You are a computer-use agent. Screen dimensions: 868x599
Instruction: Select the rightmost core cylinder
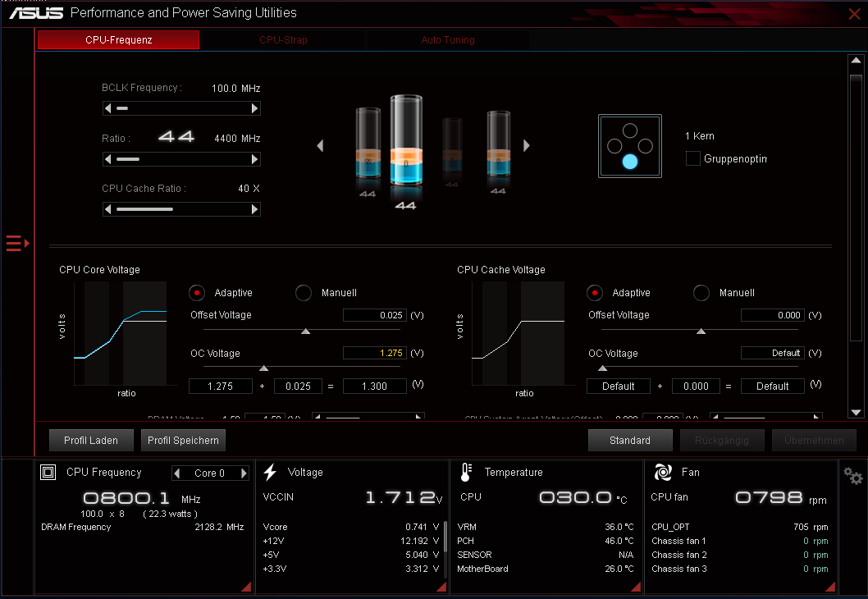tap(498, 144)
